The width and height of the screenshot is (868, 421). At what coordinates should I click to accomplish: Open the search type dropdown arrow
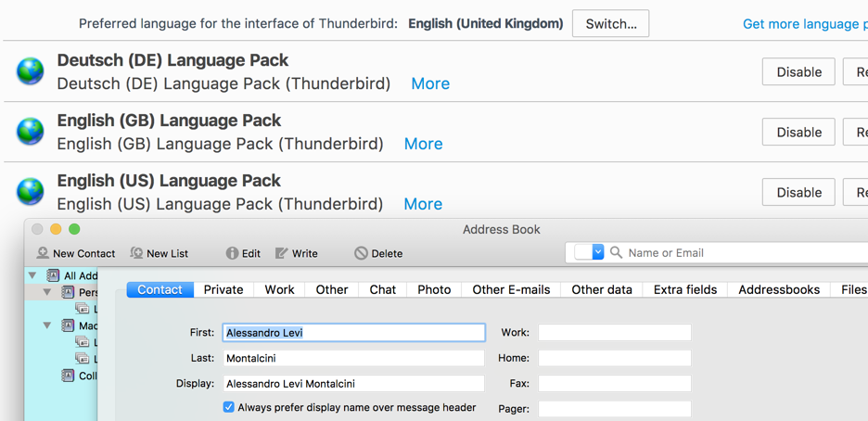click(598, 252)
